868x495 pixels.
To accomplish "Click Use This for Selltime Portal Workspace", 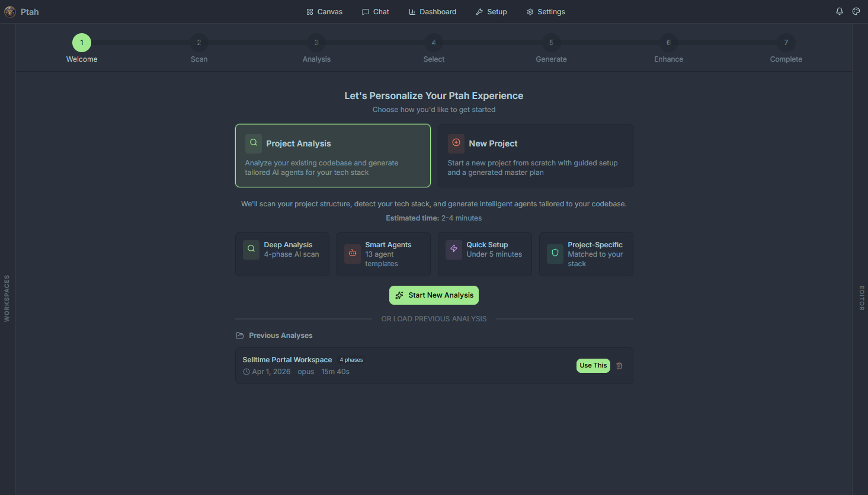I will click(593, 366).
